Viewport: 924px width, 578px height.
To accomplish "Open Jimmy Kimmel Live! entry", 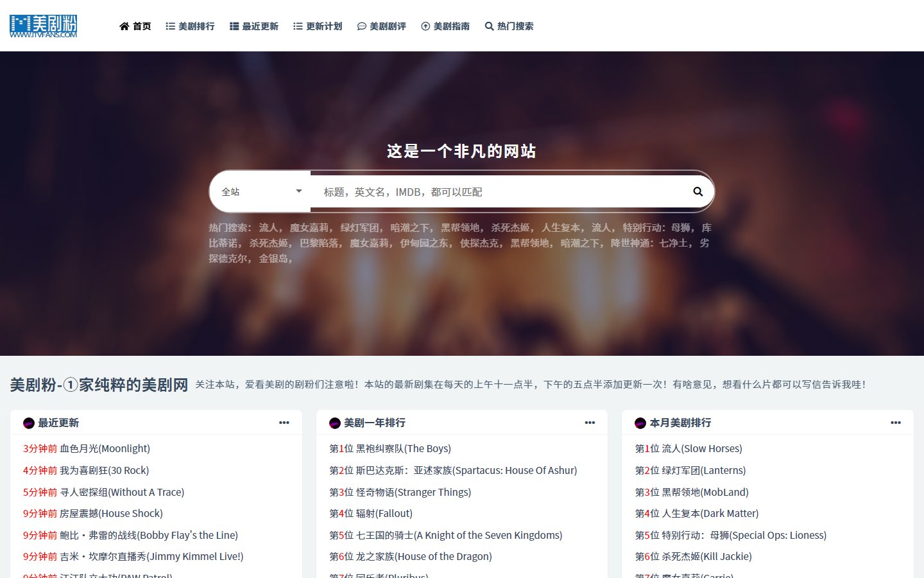I will click(x=151, y=557).
